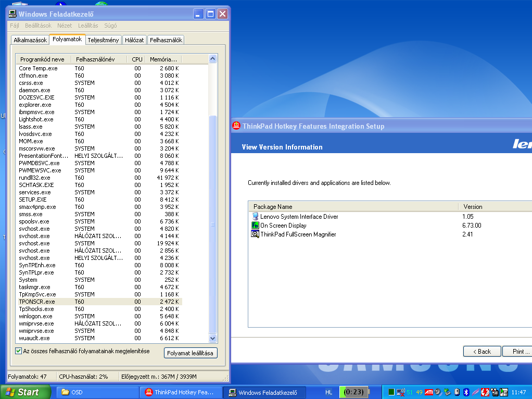Click the rightmost green-arrow tray icon
The image size is (532, 399).
tap(504, 392)
